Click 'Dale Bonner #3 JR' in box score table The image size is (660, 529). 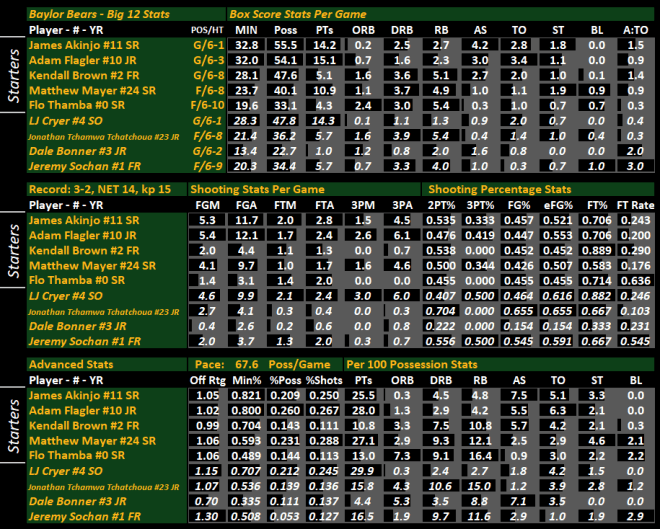(78, 152)
